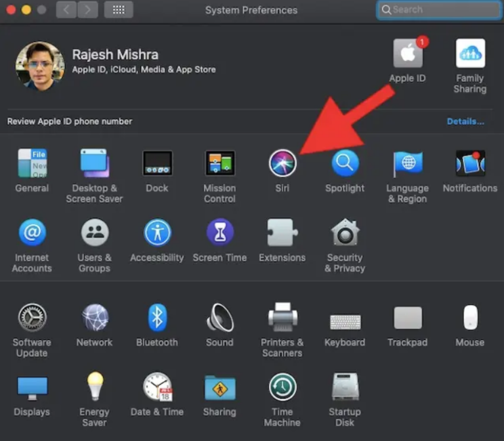Open Notifications preference pane
Image resolution: width=504 pixels, height=441 pixels.
470,163
